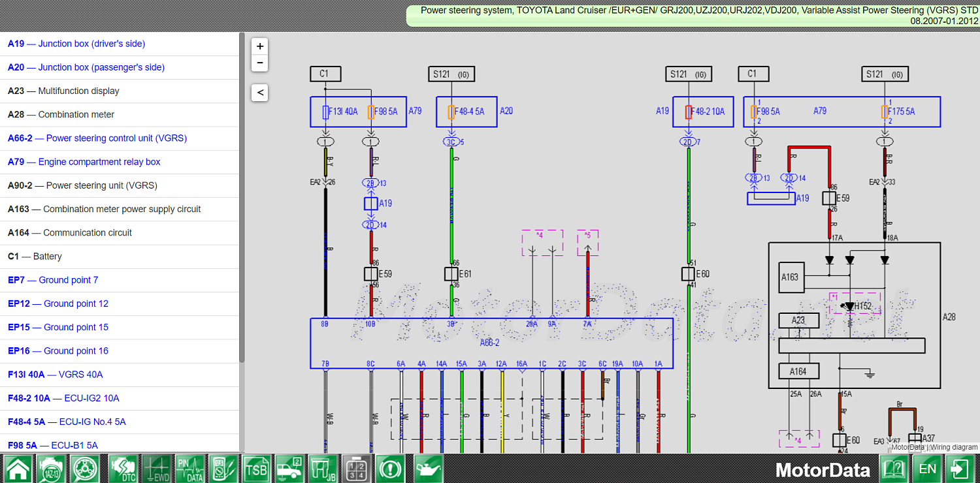
Task: Zoom in the diagram with plus button
Action: 260,46
